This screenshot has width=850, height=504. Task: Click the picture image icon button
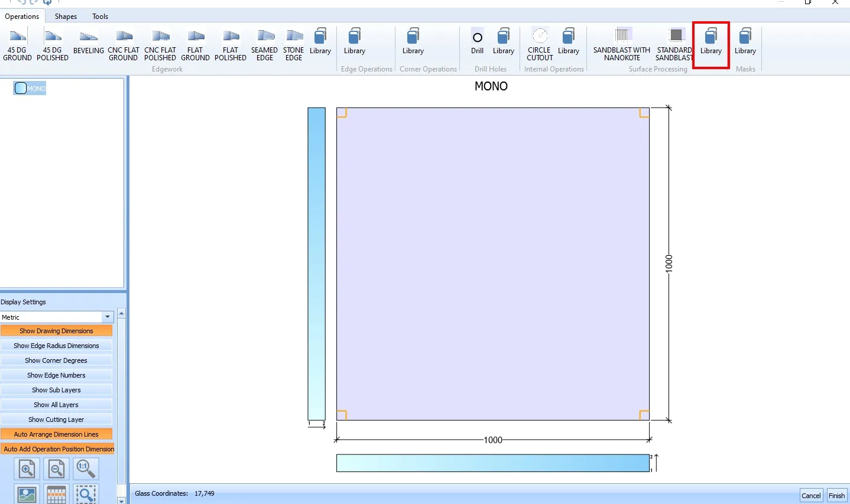[27, 494]
